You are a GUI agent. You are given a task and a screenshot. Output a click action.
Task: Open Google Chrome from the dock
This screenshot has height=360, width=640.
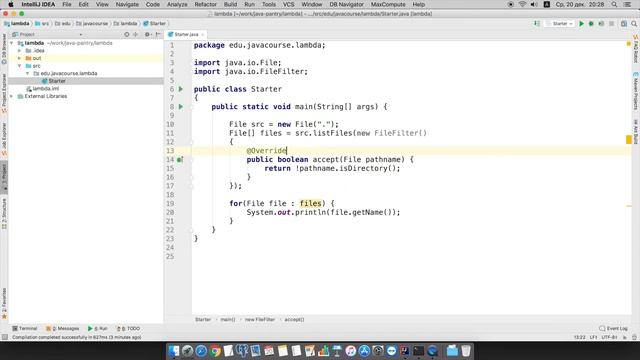[215, 351]
